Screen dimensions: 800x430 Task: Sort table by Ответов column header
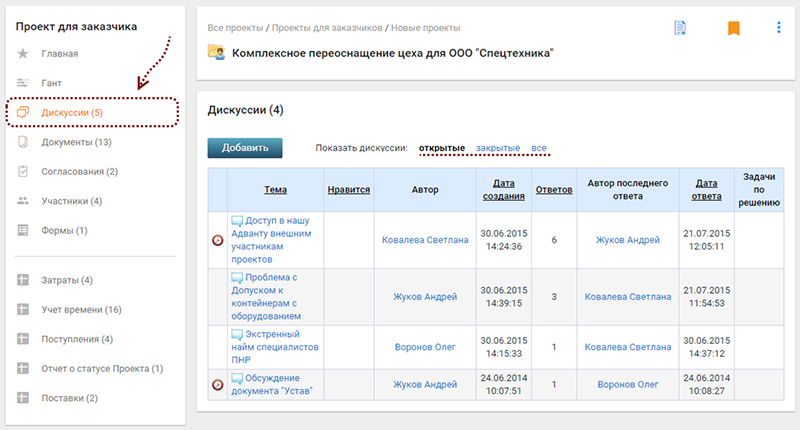pos(554,188)
